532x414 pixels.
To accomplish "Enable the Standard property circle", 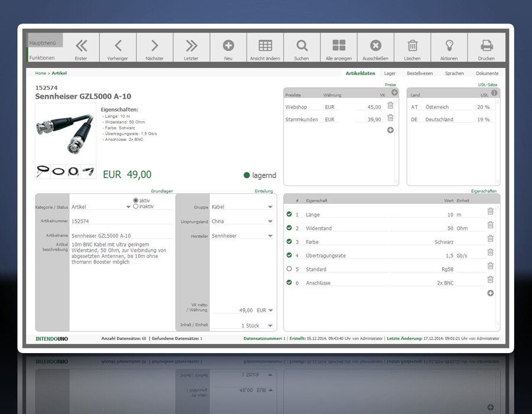I will pos(289,269).
